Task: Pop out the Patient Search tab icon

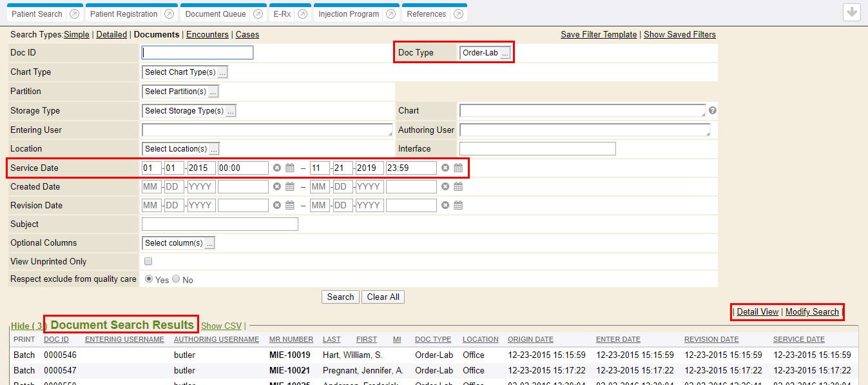Action: pos(74,14)
